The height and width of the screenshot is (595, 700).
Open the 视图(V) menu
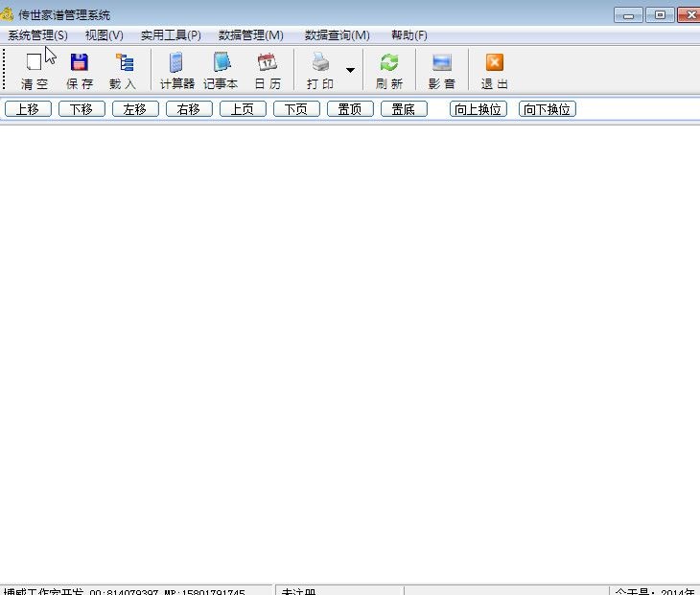105,35
